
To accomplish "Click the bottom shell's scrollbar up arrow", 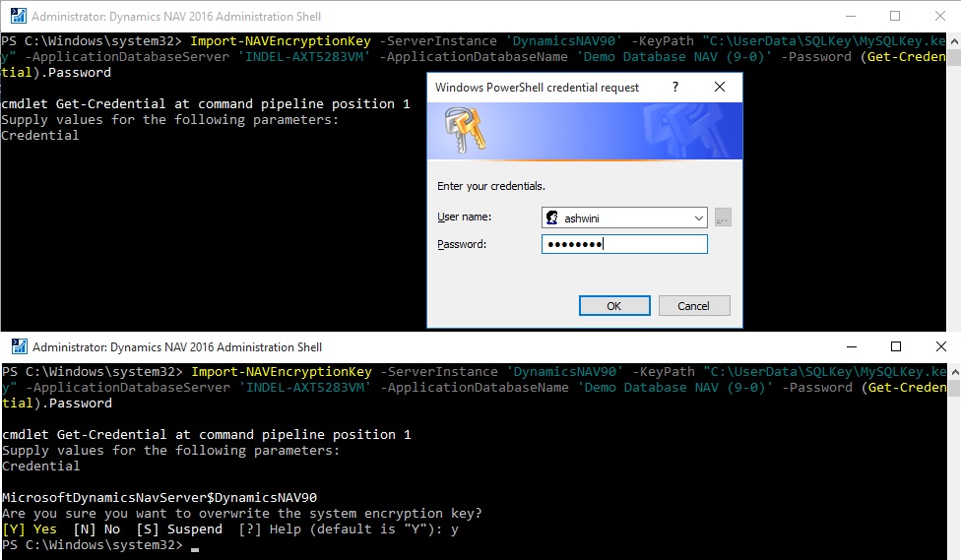I will point(954,371).
